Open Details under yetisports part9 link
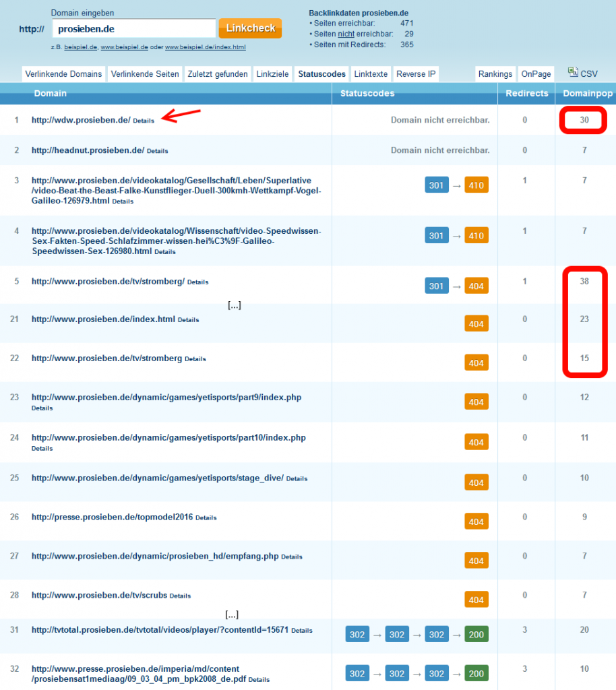 coord(42,408)
